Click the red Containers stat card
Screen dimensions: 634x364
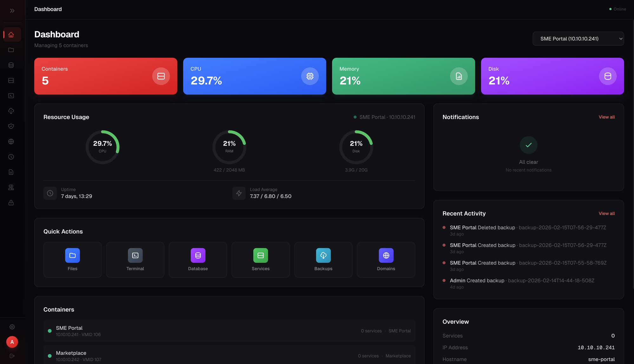tap(106, 76)
